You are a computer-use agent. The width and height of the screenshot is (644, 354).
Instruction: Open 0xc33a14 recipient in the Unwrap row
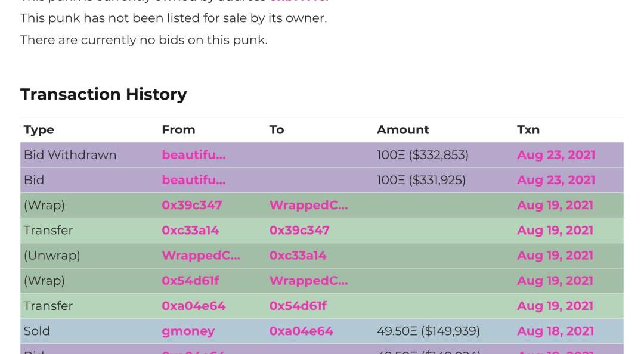pos(298,255)
